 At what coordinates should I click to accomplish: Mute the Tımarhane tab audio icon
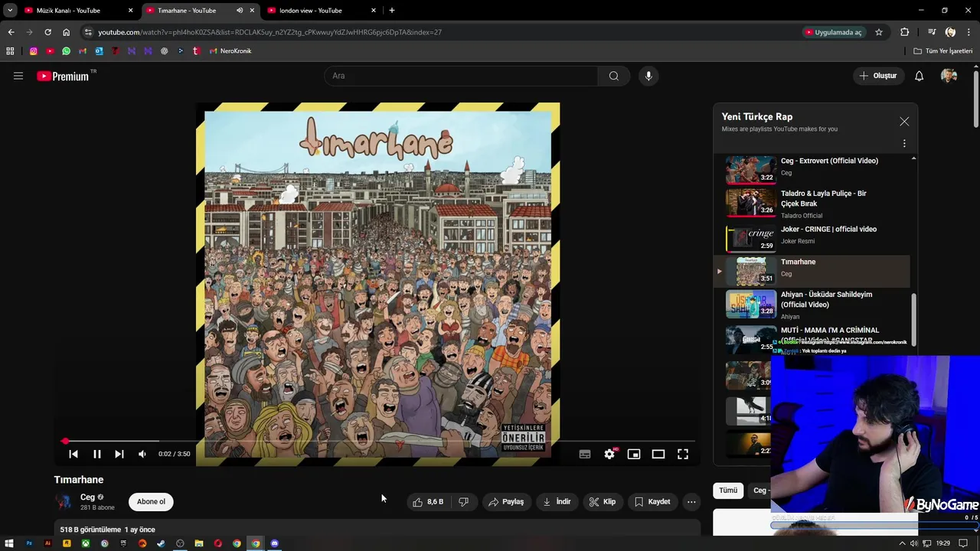[x=240, y=11]
